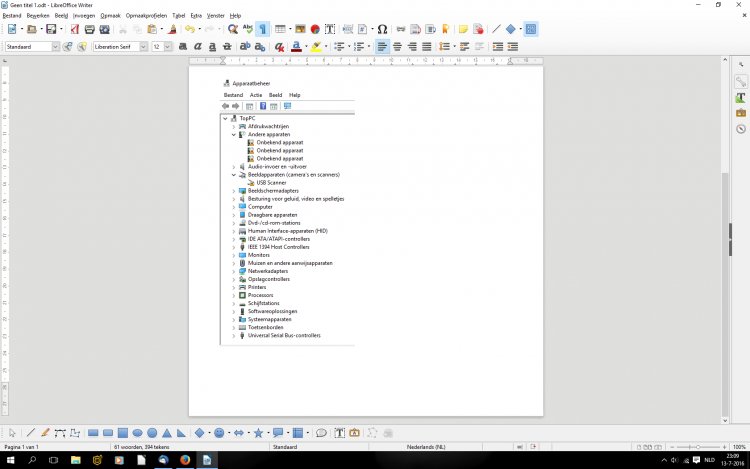The height and width of the screenshot is (469, 750).
Task: Insert a special character with the Omega icon
Action: point(382,30)
